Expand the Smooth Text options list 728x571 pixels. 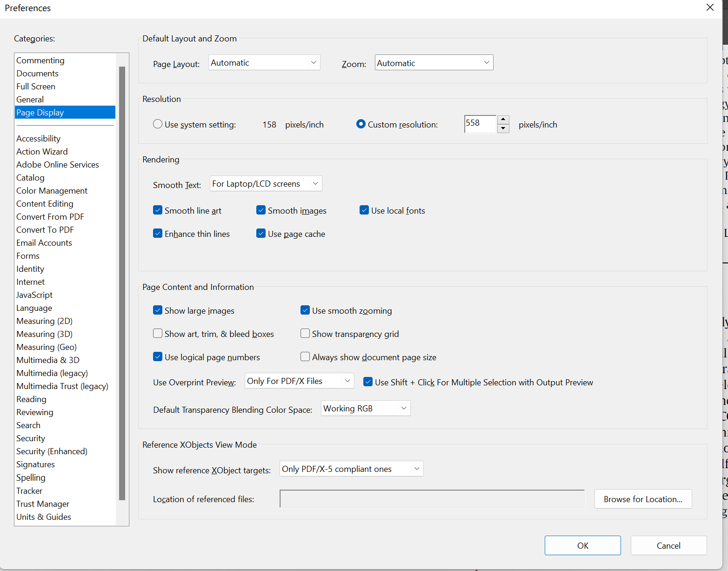pyautogui.click(x=265, y=183)
